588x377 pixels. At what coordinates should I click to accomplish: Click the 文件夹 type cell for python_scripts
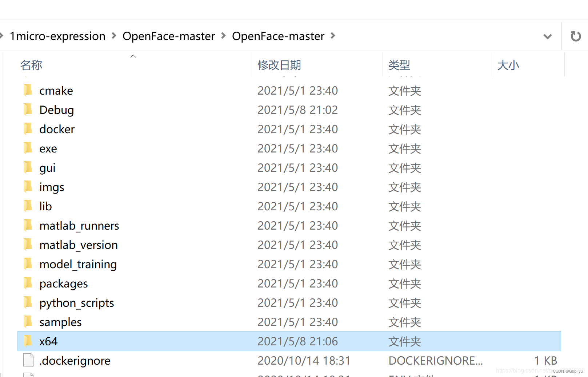[x=405, y=303]
